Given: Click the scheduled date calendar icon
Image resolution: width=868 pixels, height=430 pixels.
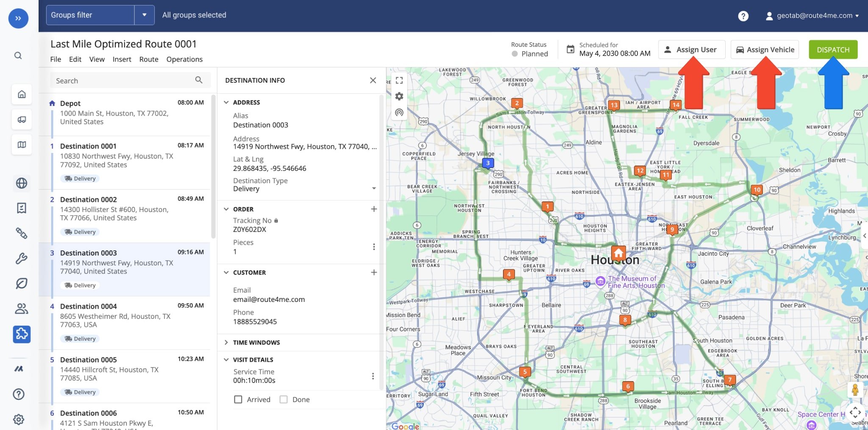Looking at the screenshot, I should [x=570, y=49].
